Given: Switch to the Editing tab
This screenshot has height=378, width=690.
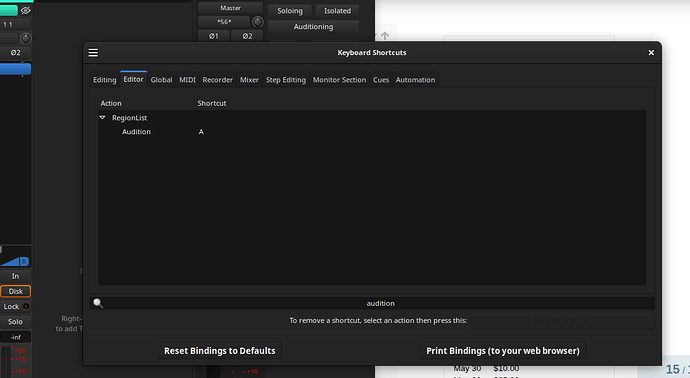Looking at the screenshot, I should coord(104,80).
